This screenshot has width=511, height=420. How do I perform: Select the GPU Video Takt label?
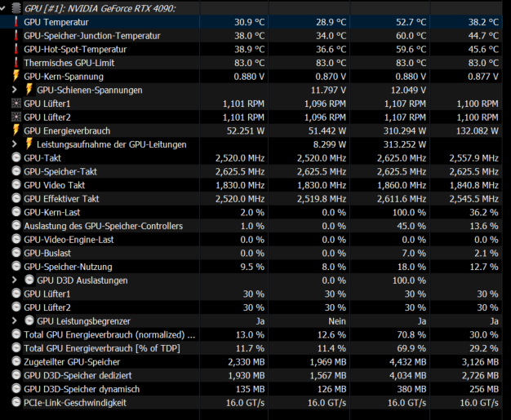pyautogui.click(x=54, y=185)
